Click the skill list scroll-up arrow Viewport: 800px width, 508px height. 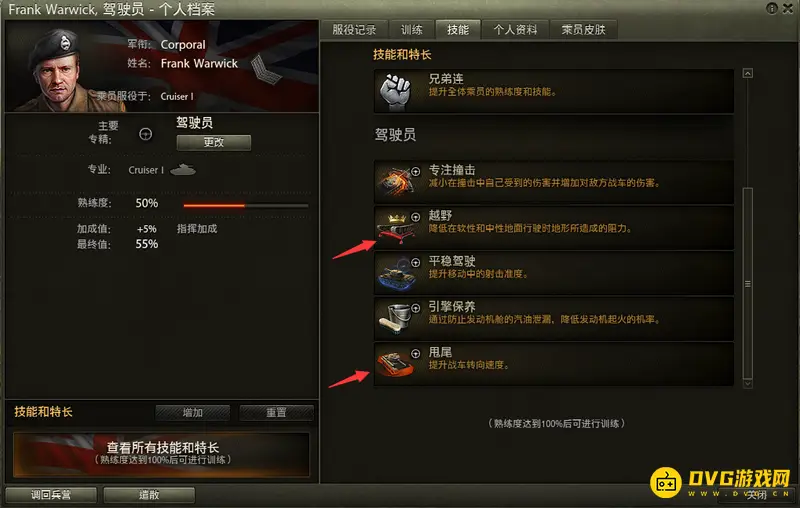[747, 73]
